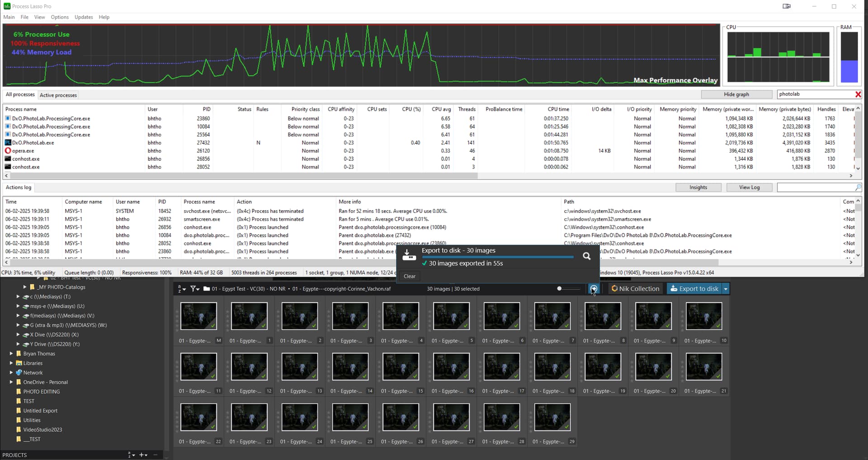
Task: Click the minus icon in Projects bar
Action: 156,455
